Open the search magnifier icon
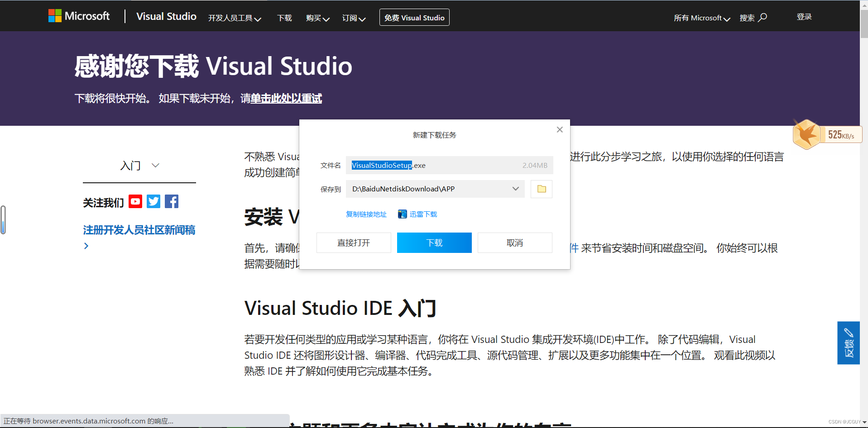Image resolution: width=868 pixels, height=428 pixels. [763, 17]
